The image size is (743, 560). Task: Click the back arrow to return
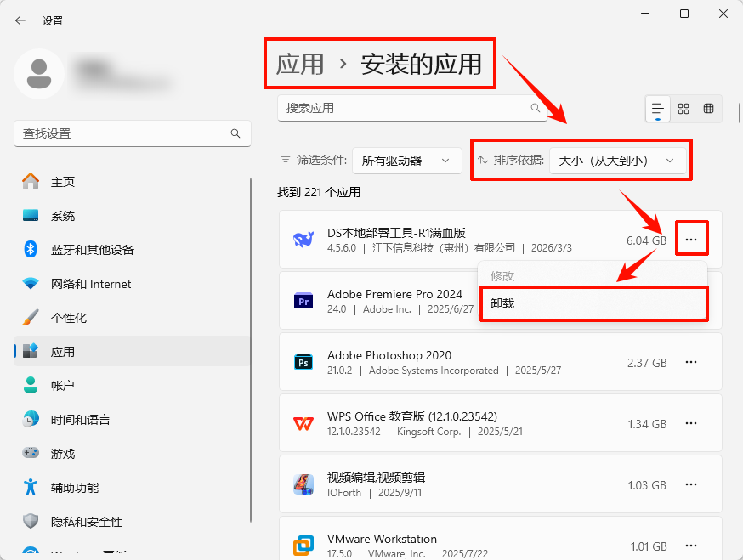coord(20,20)
